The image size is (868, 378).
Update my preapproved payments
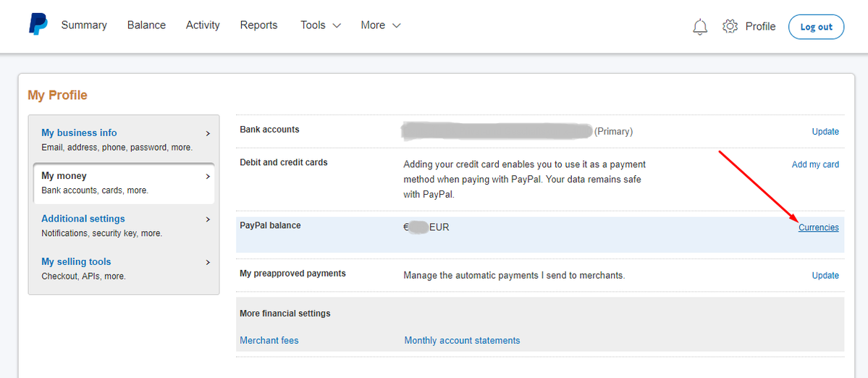pyautogui.click(x=825, y=276)
